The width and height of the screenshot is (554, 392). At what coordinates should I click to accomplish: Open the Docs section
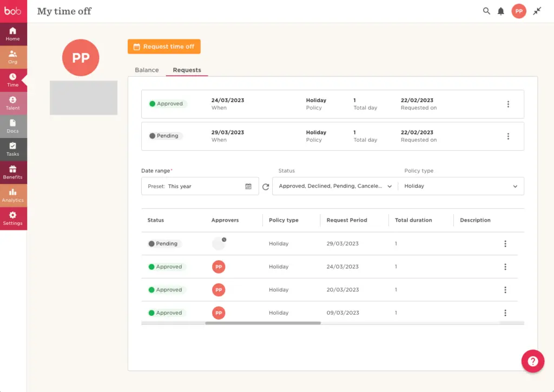[13, 127]
